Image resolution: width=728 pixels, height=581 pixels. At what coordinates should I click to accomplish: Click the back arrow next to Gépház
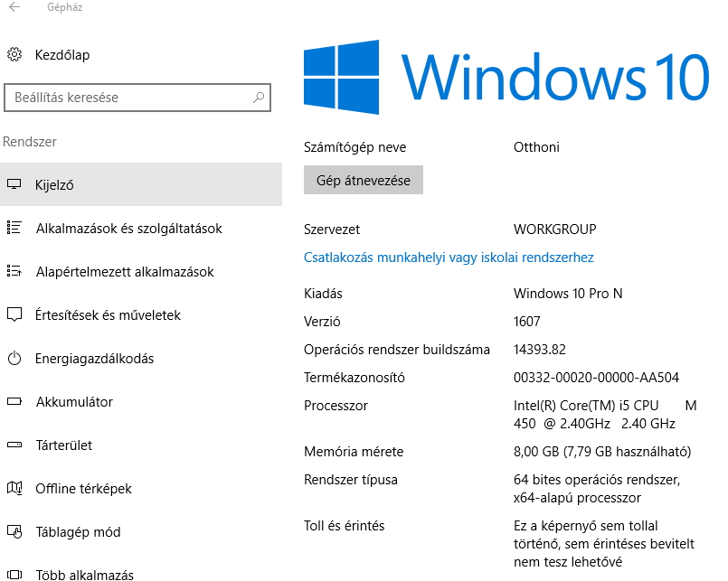(14, 7)
